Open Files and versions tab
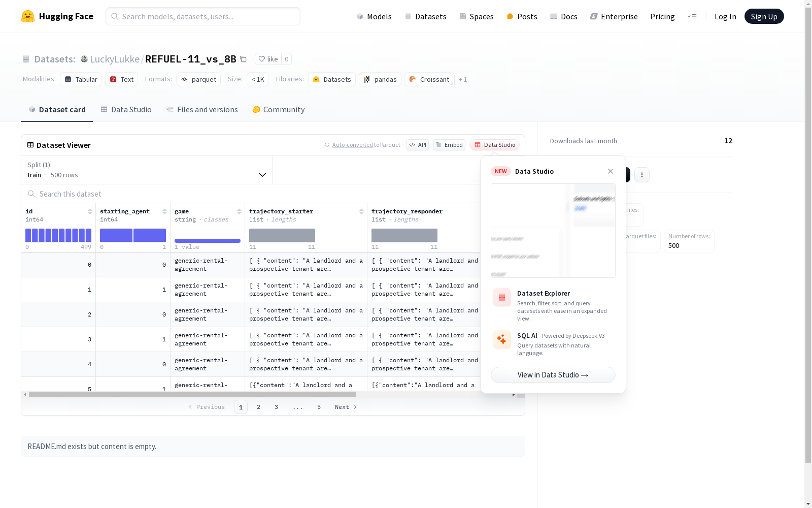Image resolution: width=812 pixels, height=508 pixels. [x=202, y=110]
